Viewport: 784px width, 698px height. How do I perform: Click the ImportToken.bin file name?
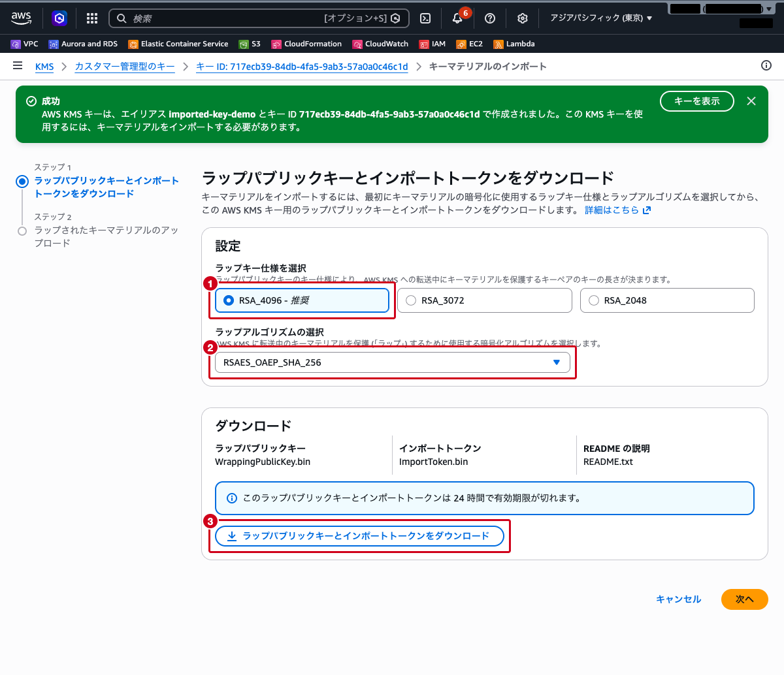click(434, 462)
